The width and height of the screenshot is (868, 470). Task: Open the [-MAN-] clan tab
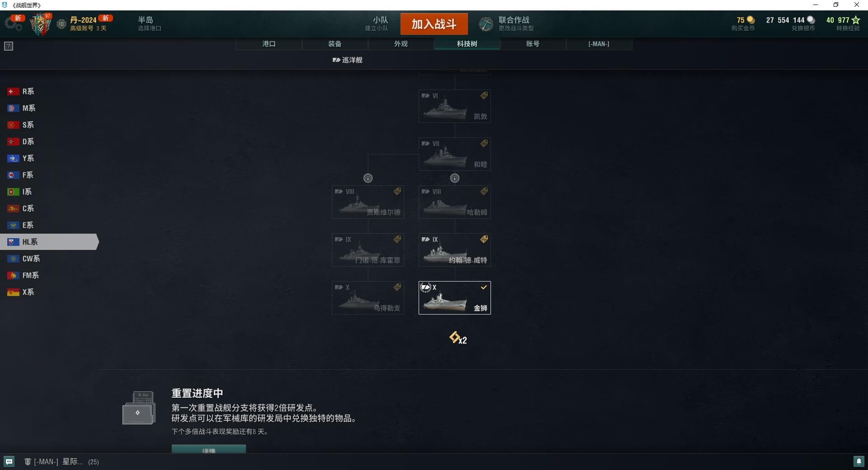(599, 44)
